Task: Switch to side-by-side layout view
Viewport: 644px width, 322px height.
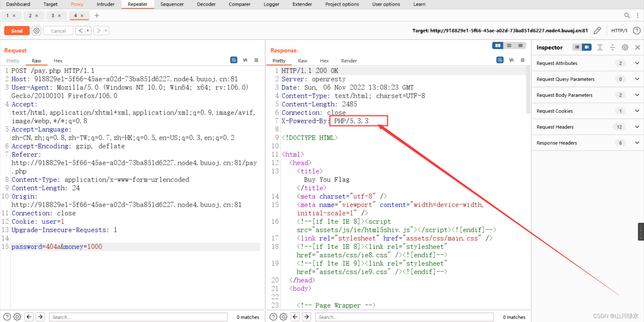Action: point(498,46)
